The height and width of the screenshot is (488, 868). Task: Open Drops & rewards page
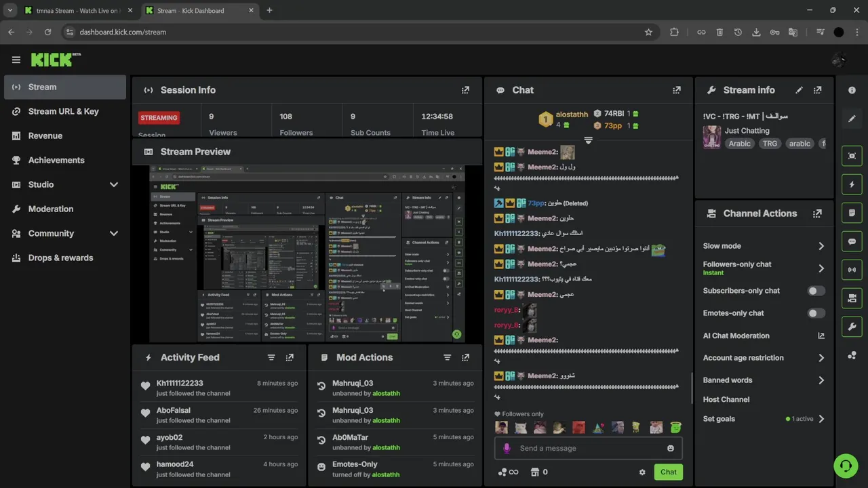tap(65, 258)
